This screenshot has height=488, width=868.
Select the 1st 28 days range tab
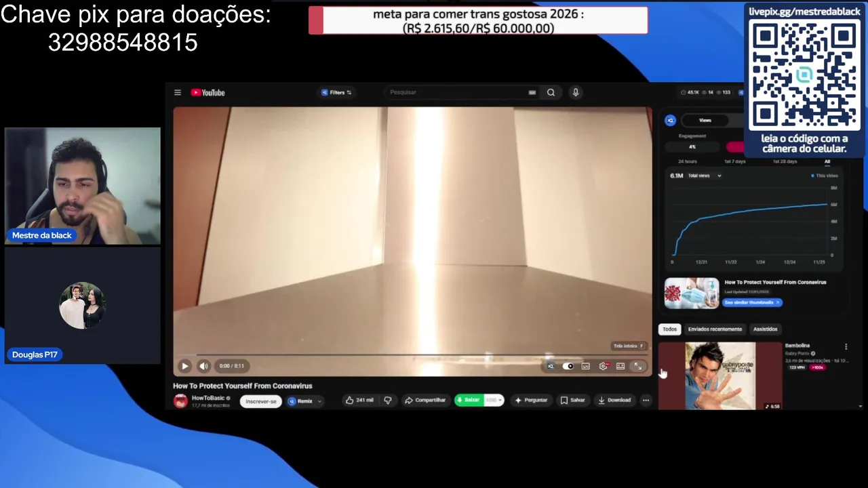(x=785, y=161)
